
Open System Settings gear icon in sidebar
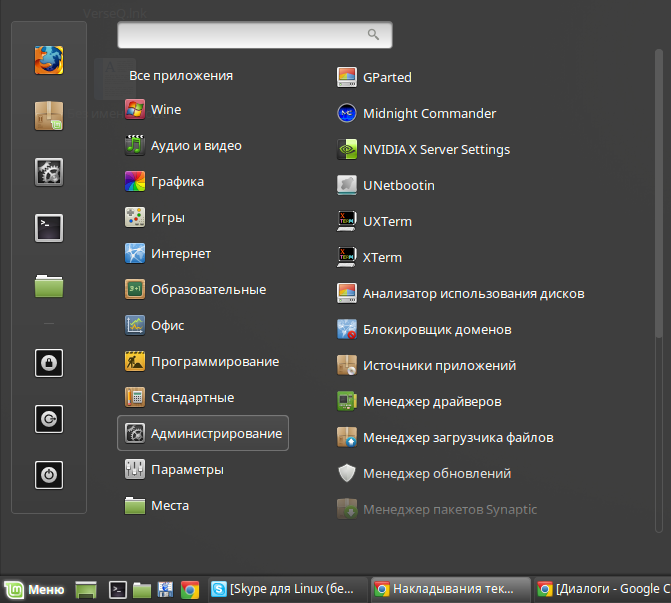tap(49, 172)
